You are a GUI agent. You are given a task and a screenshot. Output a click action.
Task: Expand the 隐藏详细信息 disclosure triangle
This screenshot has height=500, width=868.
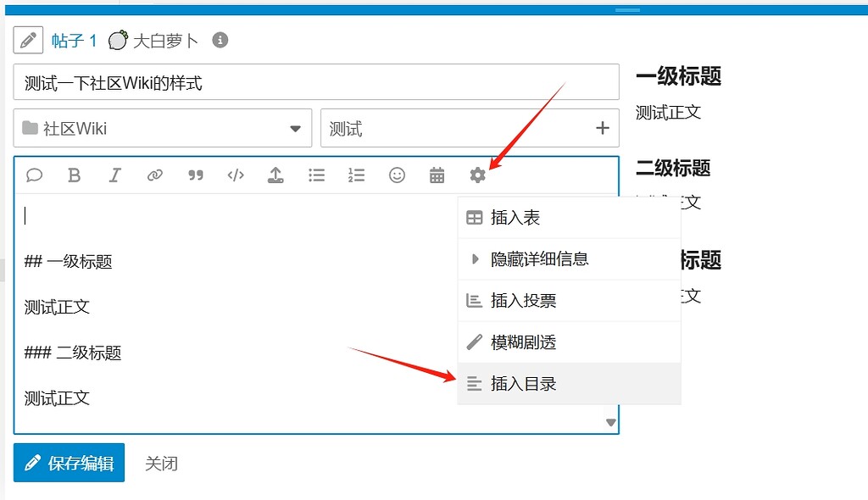pyautogui.click(x=475, y=259)
